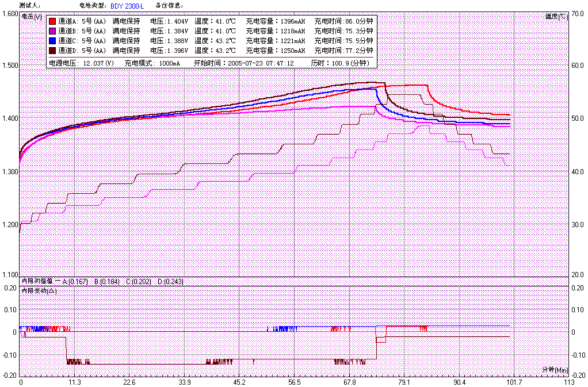Click the 测试人 tester label
This screenshot has width=588, height=387.
click(30, 5)
